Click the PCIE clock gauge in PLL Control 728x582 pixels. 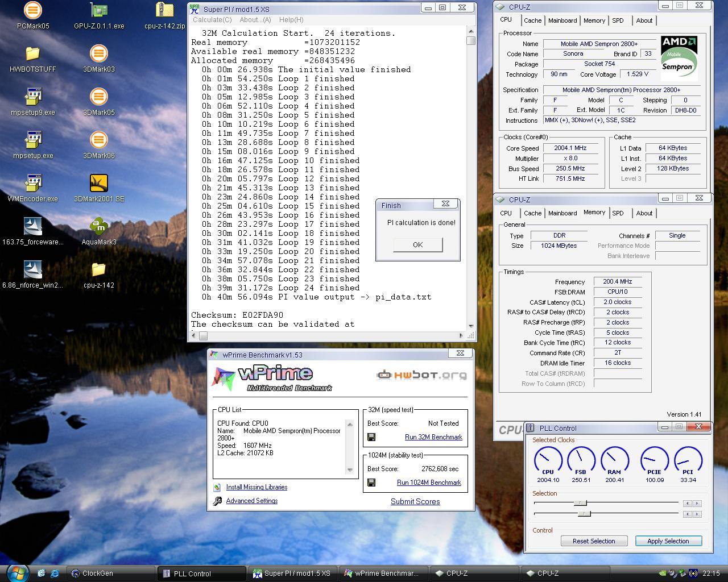pyautogui.click(x=654, y=460)
